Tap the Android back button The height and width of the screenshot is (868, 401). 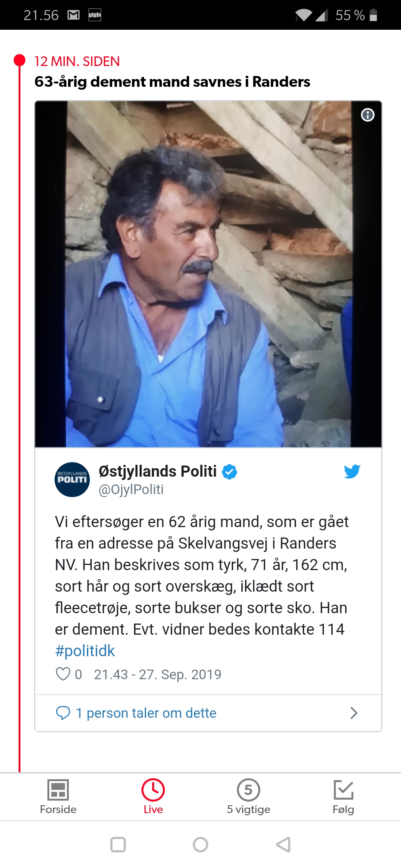click(283, 845)
